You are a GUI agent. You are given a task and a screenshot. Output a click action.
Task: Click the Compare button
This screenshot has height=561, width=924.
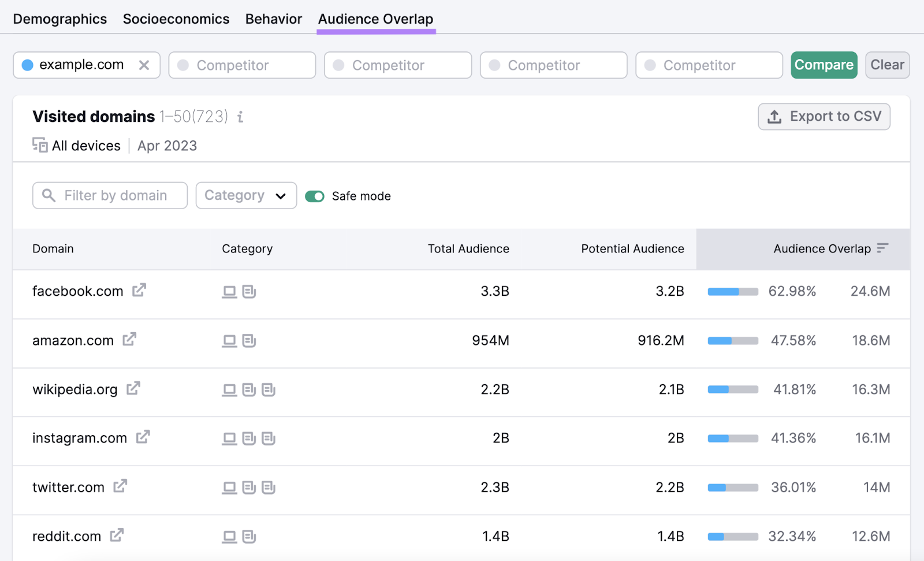pos(824,65)
